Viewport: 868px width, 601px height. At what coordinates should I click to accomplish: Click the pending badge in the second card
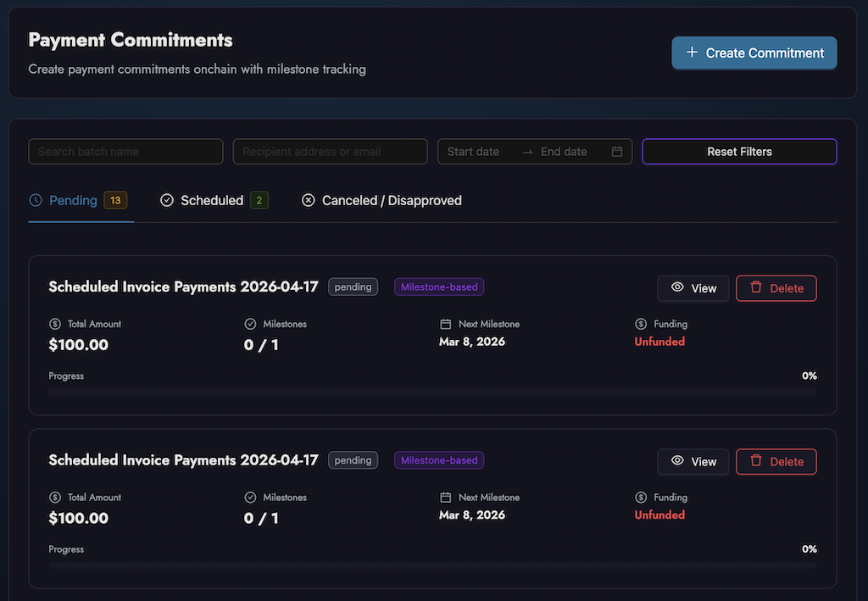(353, 460)
